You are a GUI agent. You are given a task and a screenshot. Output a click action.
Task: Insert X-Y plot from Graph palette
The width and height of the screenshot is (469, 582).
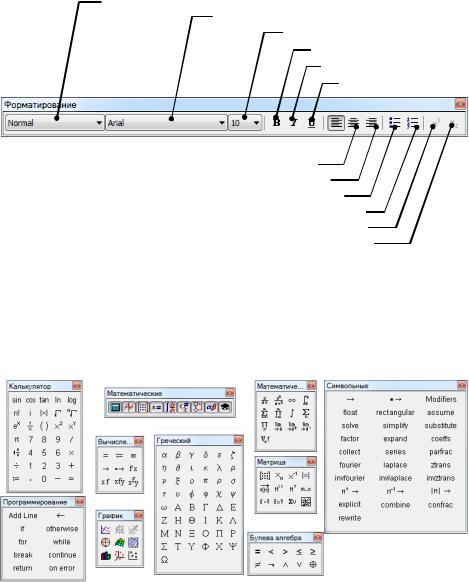[106, 530]
